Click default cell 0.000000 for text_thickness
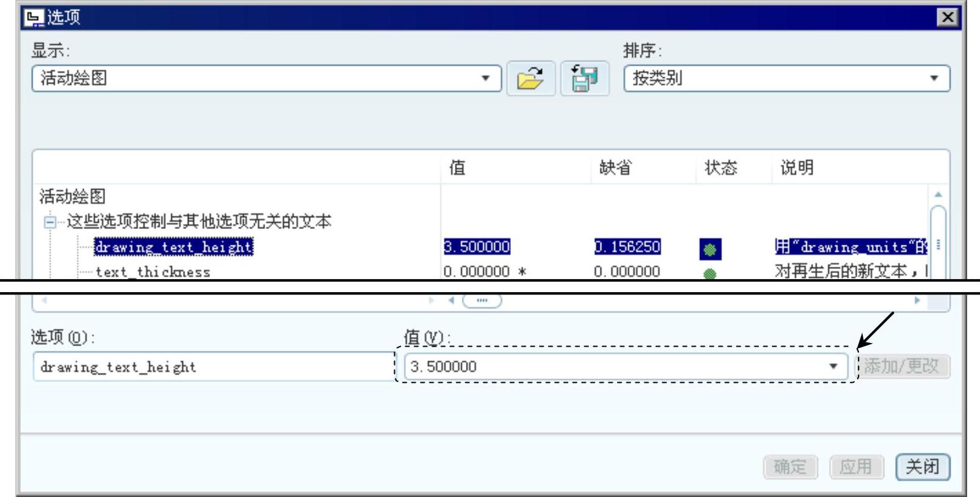Screen dimensions: 980x497 click(627, 272)
